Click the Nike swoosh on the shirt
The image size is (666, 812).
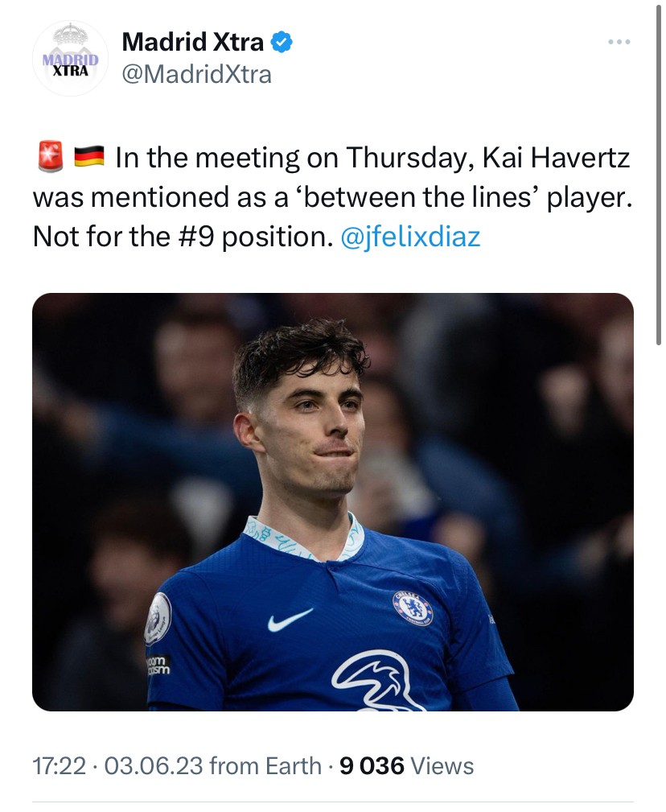290,619
